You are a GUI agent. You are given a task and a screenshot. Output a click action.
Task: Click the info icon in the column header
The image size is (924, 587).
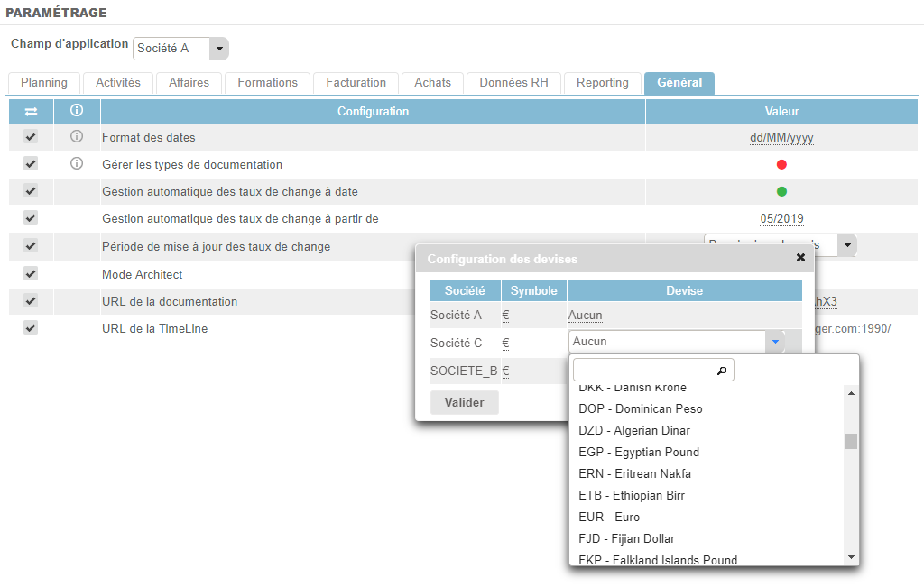[77, 111]
